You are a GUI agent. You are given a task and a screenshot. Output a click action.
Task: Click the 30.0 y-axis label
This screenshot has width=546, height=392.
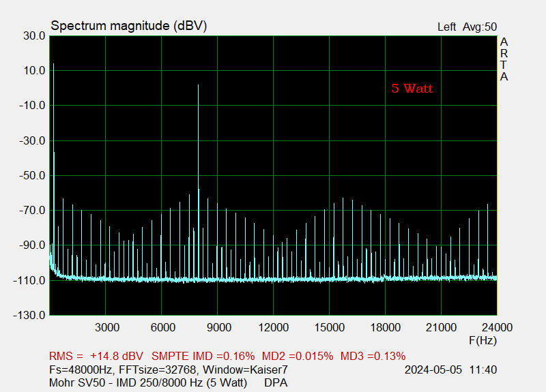(x=34, y=35)
